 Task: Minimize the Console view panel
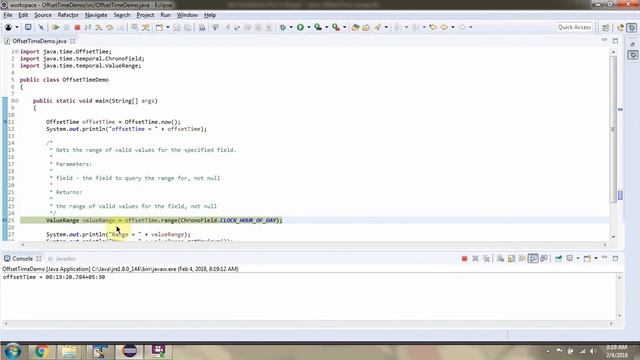pyautogui.click(x=604, y=258)
